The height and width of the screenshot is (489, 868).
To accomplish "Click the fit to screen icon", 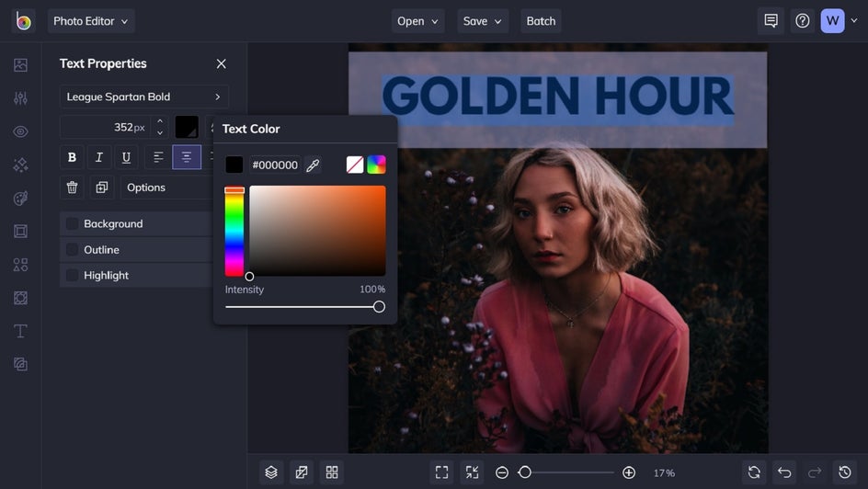I will pyautogui.click(x=442, y=472).
